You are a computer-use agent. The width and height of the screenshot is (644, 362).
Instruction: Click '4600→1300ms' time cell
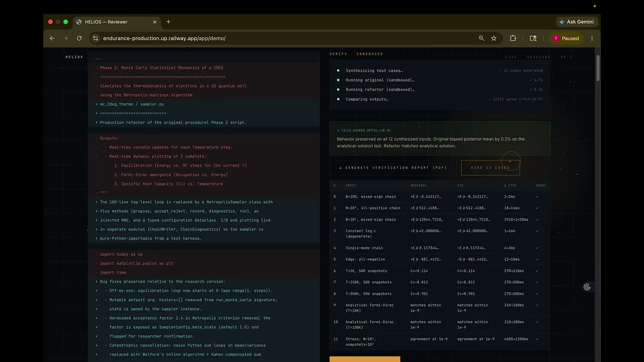[x=516, y=339]
